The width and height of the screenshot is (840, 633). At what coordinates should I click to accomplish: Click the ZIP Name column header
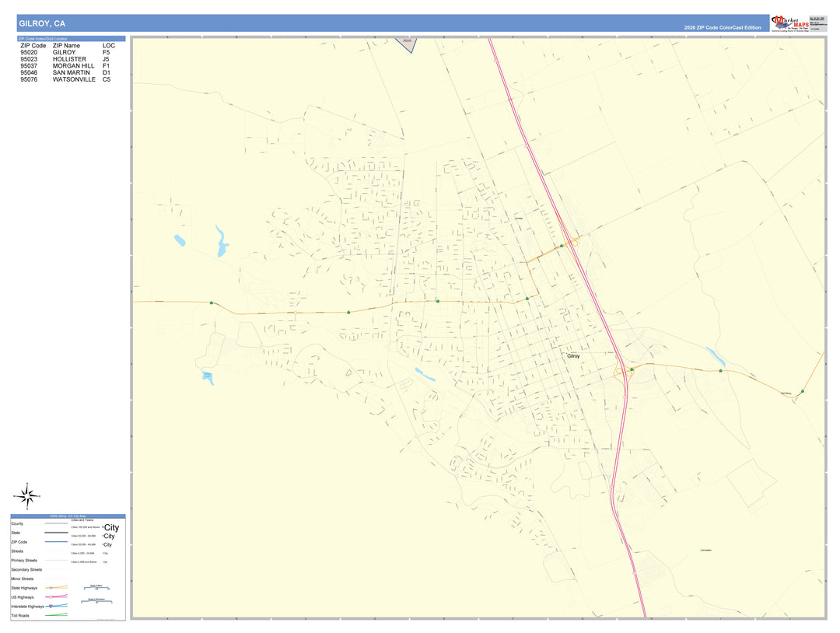[66, 46]
